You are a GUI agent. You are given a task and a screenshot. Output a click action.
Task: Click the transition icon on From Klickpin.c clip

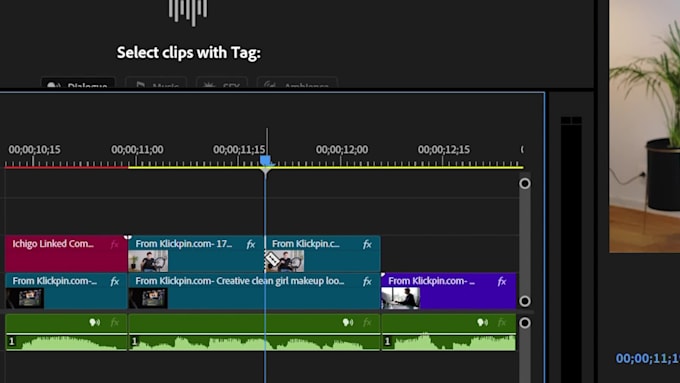point(272,259)
